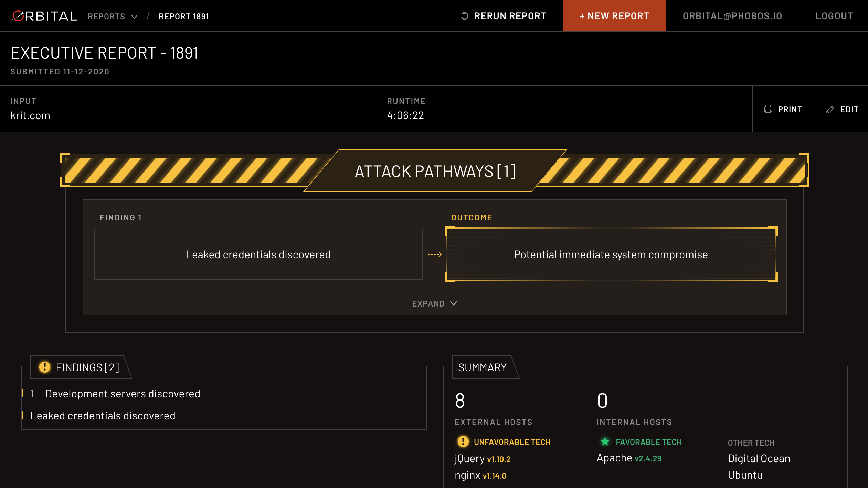Click the Potential immediate system compromise outcome box
This screenshot has width=868, height=488.
611,254
